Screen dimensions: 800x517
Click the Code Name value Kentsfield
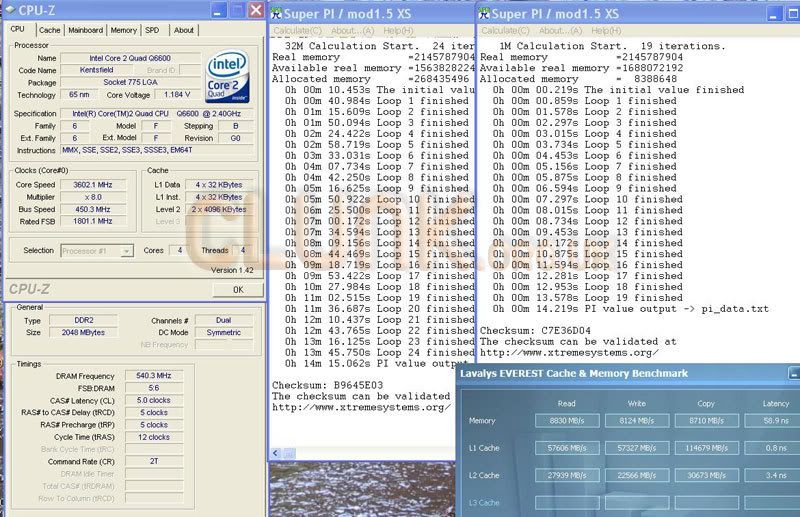click(x=96, y=70)
